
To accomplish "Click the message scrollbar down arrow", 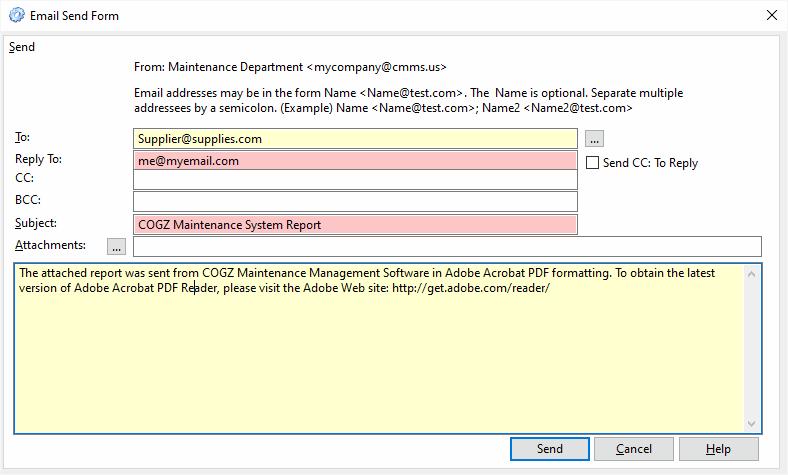I will 751,424.
